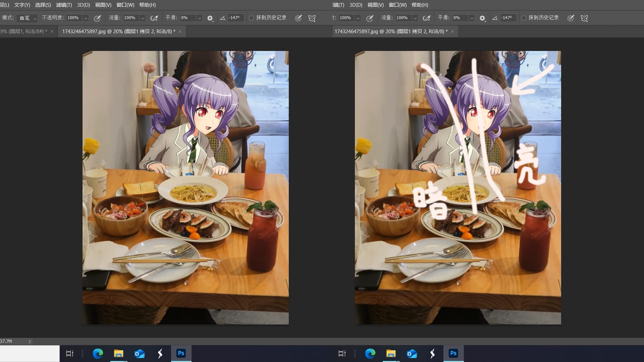Open 模式 画笔 dropdown in left window
The width and height of the screenshot is (644, 362).
27,18
